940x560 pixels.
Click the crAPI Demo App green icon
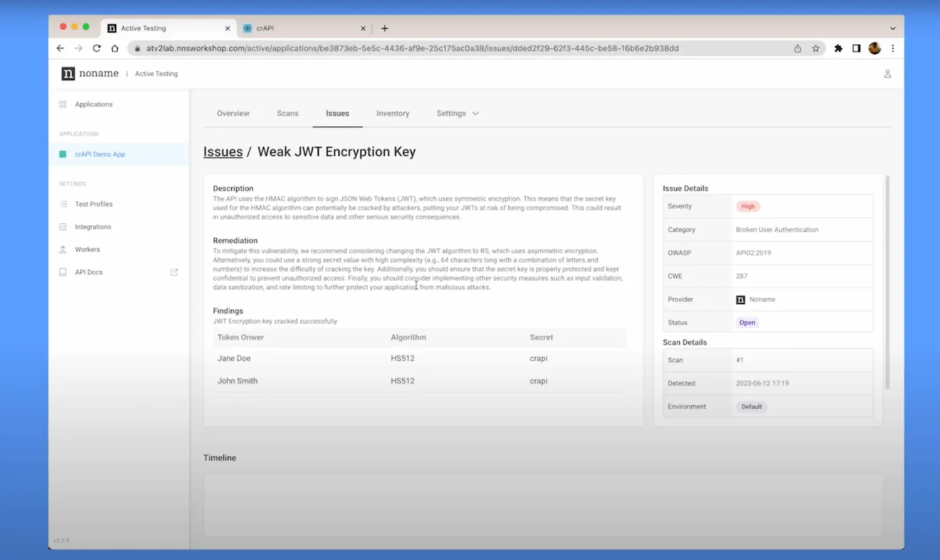(63, 154)
